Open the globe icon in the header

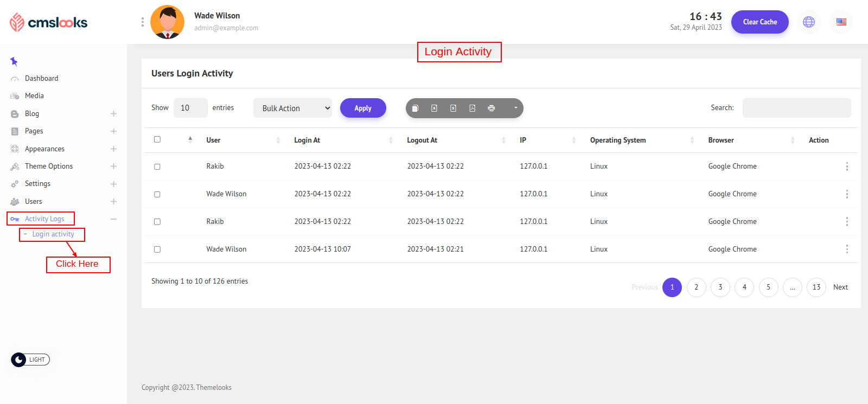coord(808,22)
